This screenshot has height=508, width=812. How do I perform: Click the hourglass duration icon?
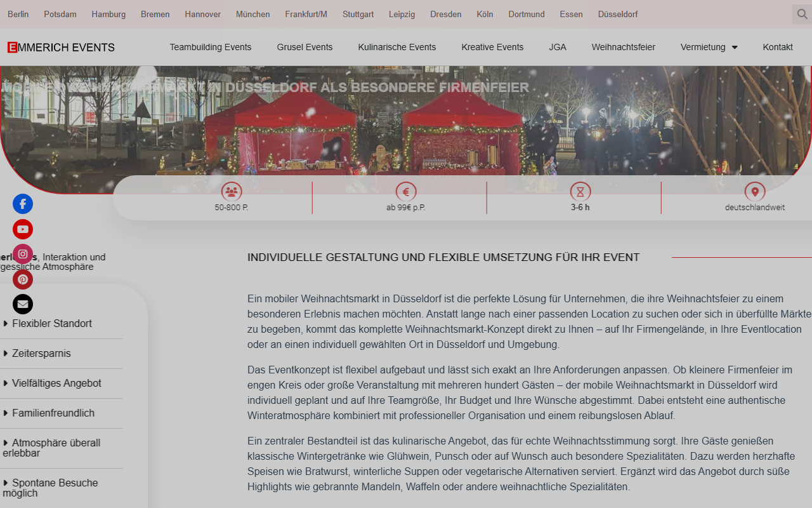point(580,192)
